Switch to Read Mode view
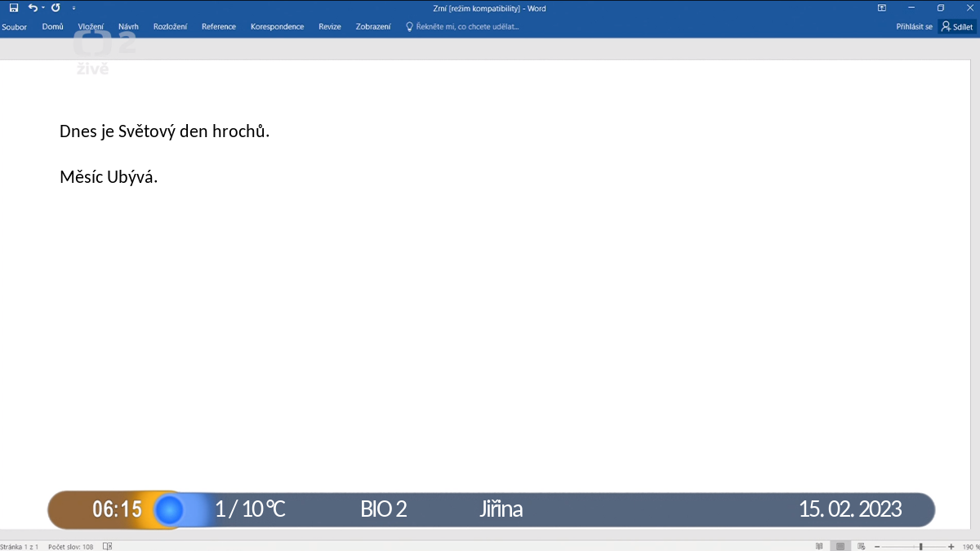Viewport: 980px width, 551px height. point(819,546)
